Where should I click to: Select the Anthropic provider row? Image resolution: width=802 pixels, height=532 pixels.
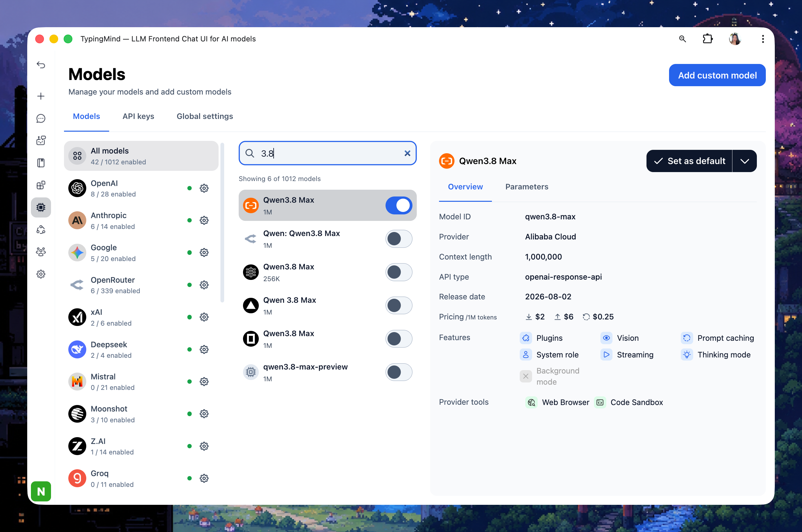(x=141, y=221)
